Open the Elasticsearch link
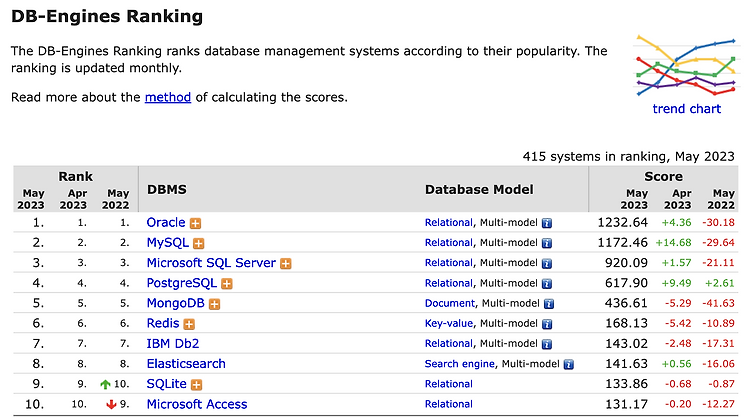 [x=186, y=363]
